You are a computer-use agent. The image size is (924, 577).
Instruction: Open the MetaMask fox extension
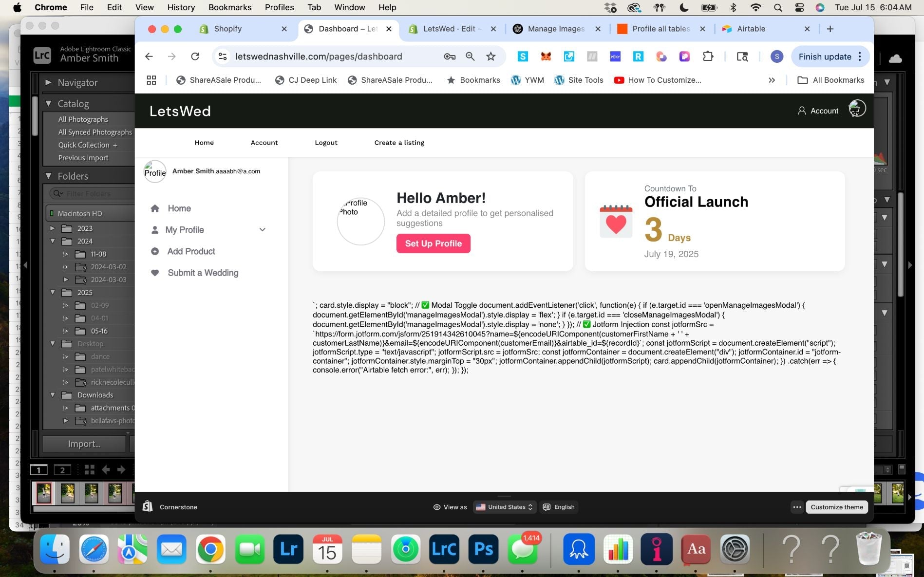pos(546,56)
